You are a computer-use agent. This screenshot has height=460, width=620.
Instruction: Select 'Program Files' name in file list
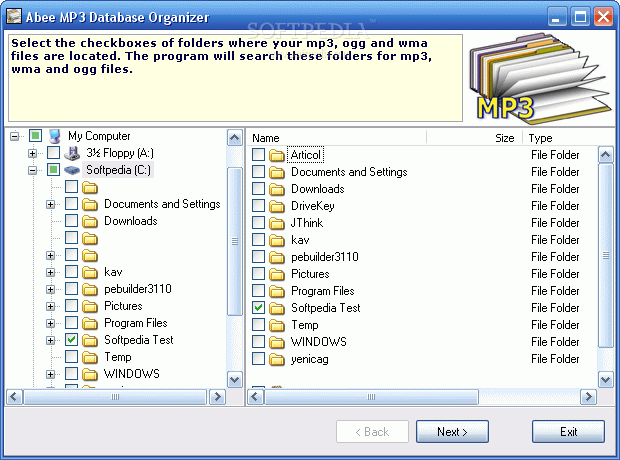(x=323, y=291)
